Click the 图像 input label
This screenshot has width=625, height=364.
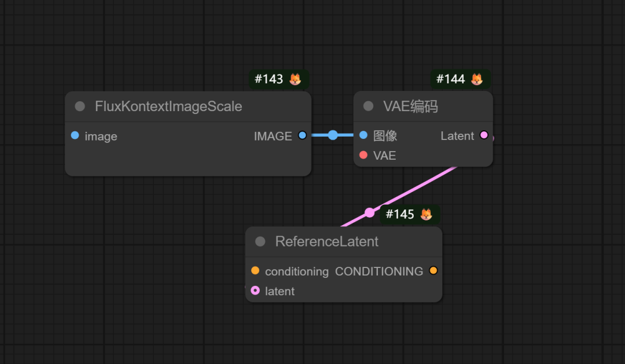tap(385, 136)
